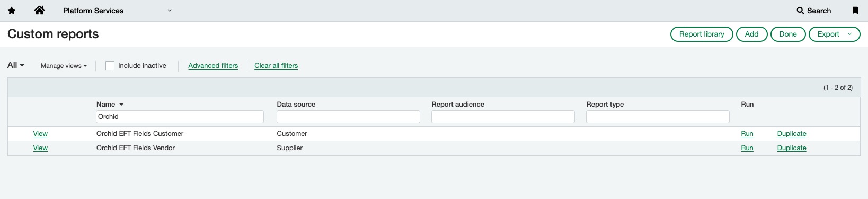The width and height of the screenshot is (868, 199).
Task: Click Clear all filters link
Action: click(276, 66)
